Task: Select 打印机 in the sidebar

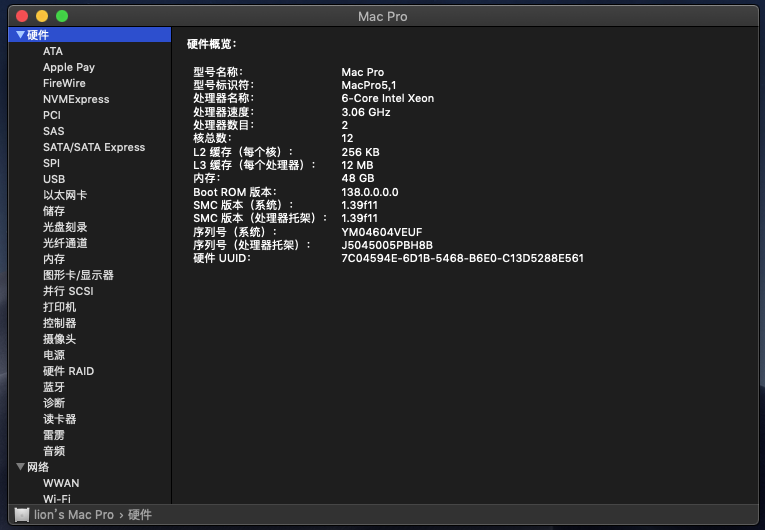Action: click(60, 307)
